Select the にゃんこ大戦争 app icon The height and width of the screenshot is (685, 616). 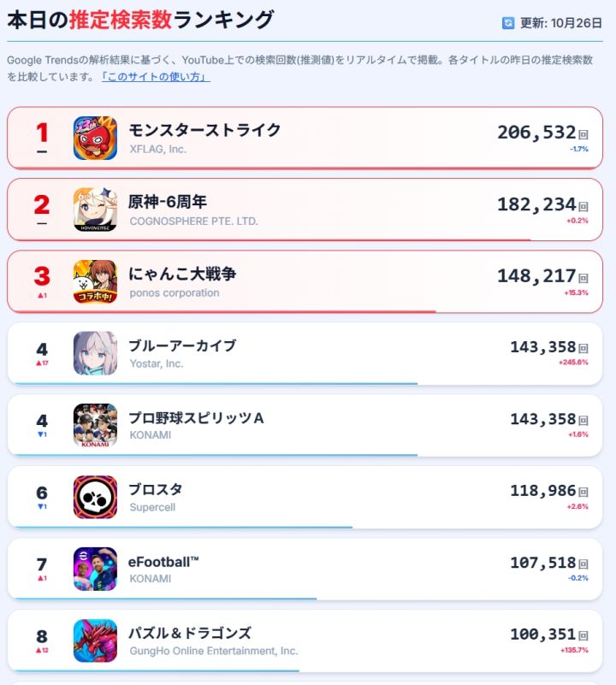95,281
